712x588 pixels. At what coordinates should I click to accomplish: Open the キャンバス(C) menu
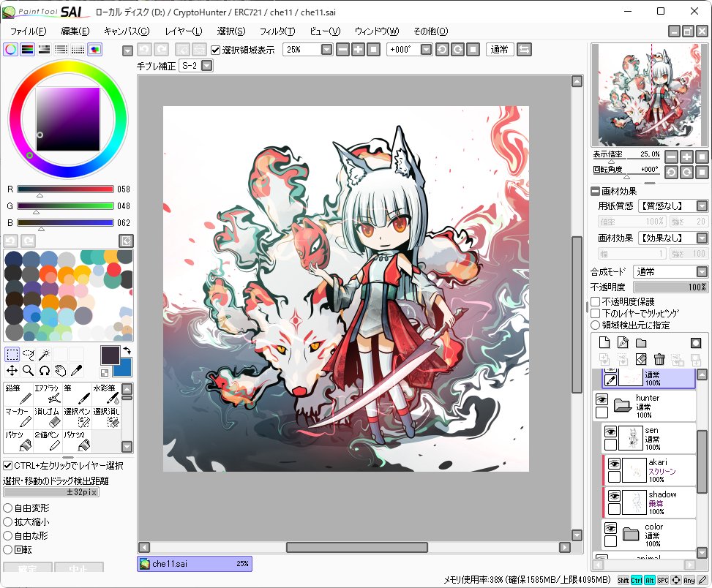click(127, 31)
